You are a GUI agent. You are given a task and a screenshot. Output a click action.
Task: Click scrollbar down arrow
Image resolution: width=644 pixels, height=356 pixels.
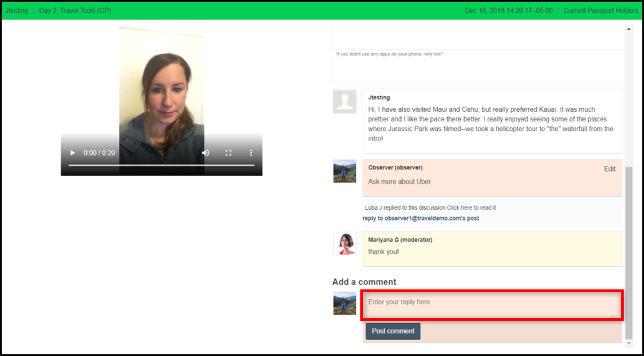[x=629, y=343]
